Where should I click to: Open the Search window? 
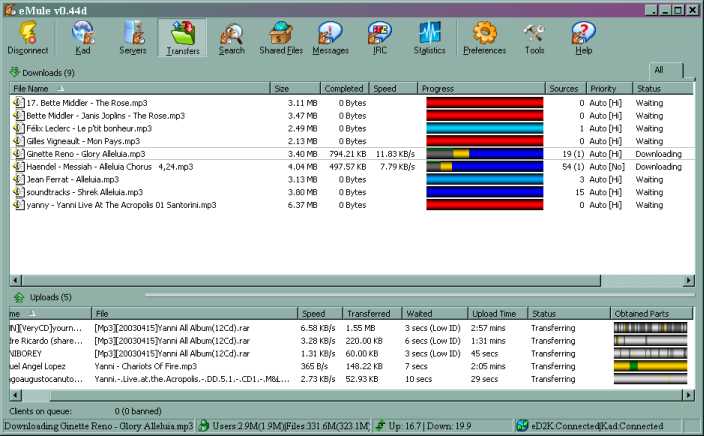tap(231, 38)
